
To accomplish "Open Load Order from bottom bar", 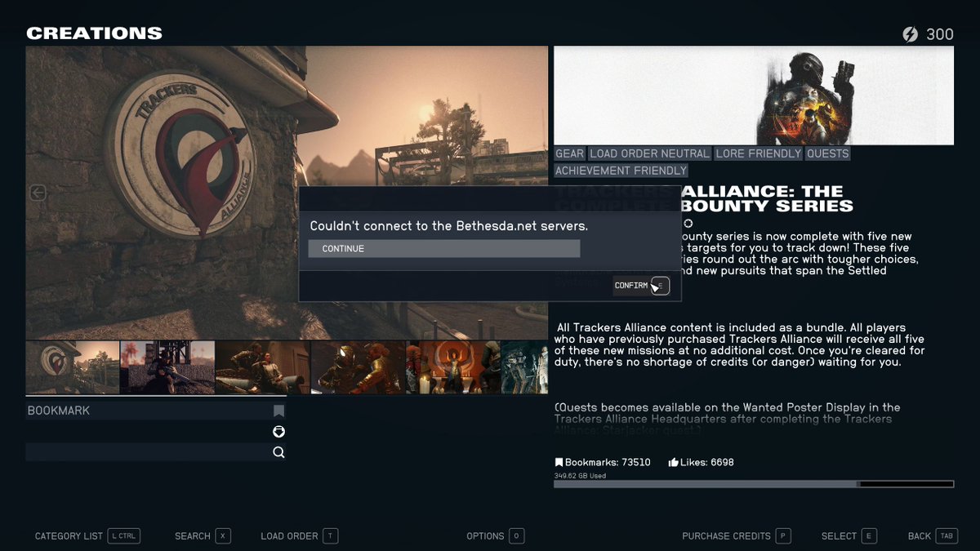I will 299,536.
